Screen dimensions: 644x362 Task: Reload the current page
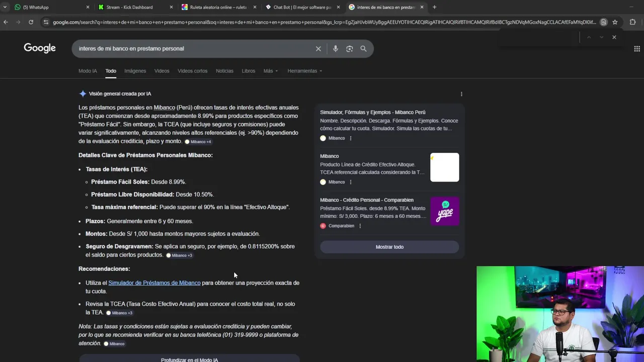point(31,22)
